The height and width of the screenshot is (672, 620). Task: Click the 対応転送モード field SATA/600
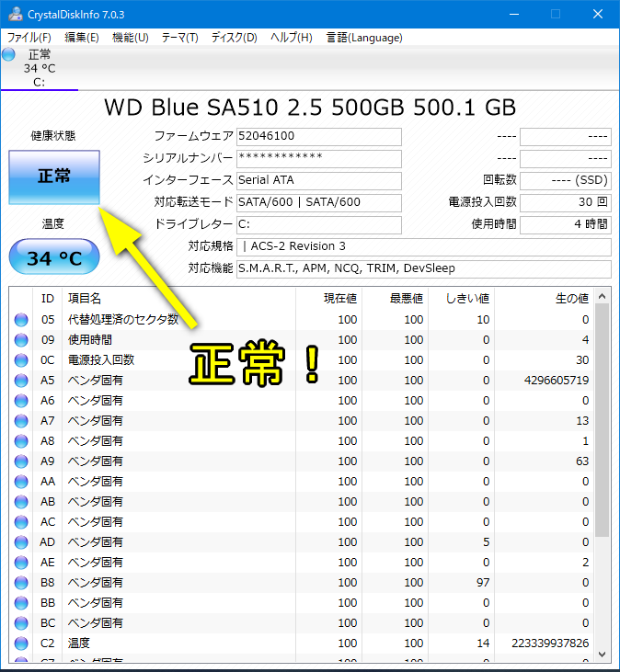point(319,203)
